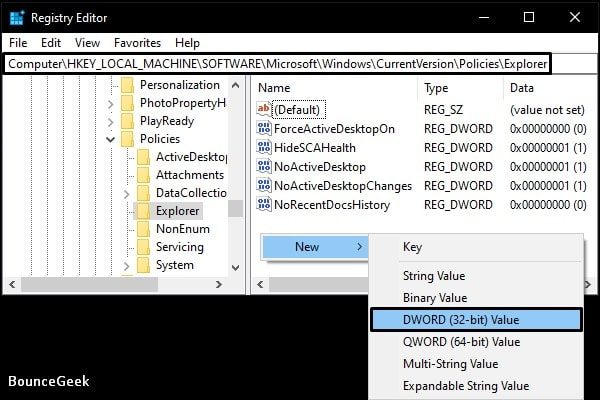This screenshot has height=400, width=600.
Task: Click tree pane scroll left arrow
Action: [x=12, y=284]
